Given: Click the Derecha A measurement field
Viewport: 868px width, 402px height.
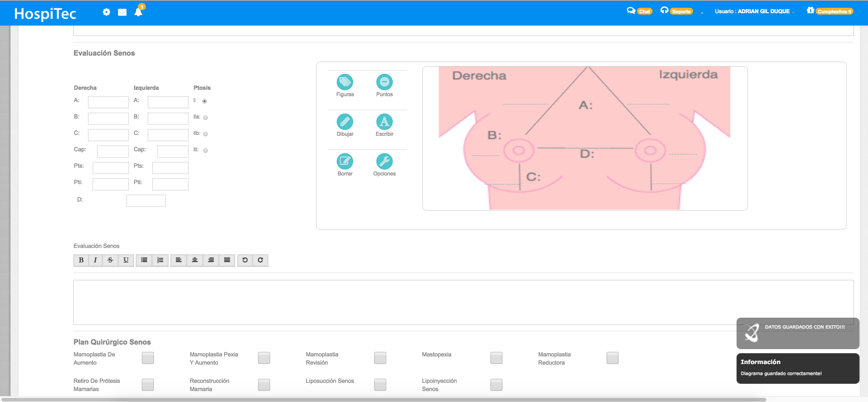Looking at the screenshot, I should coord(108,102).
